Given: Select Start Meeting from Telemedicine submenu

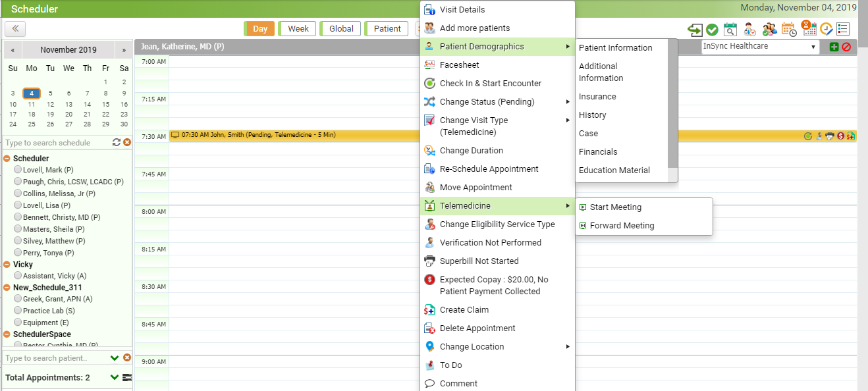Looking at the screenshot, I should click(x=616, y=207).
